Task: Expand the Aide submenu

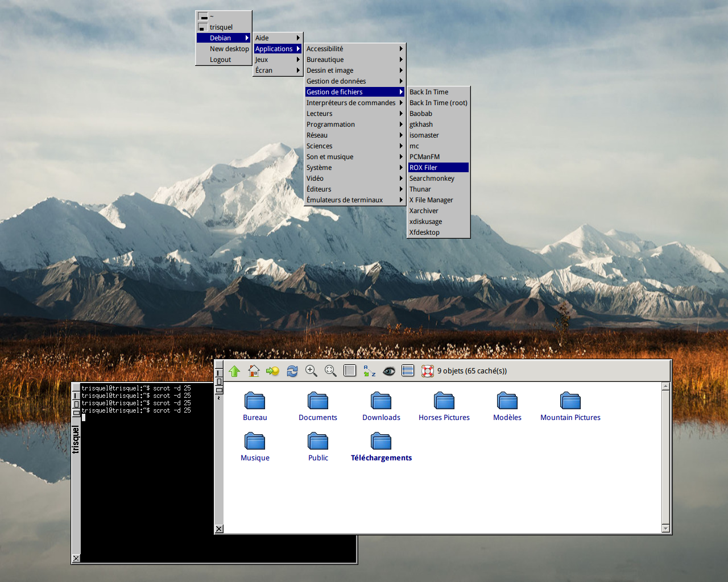Action: point(278,38)
